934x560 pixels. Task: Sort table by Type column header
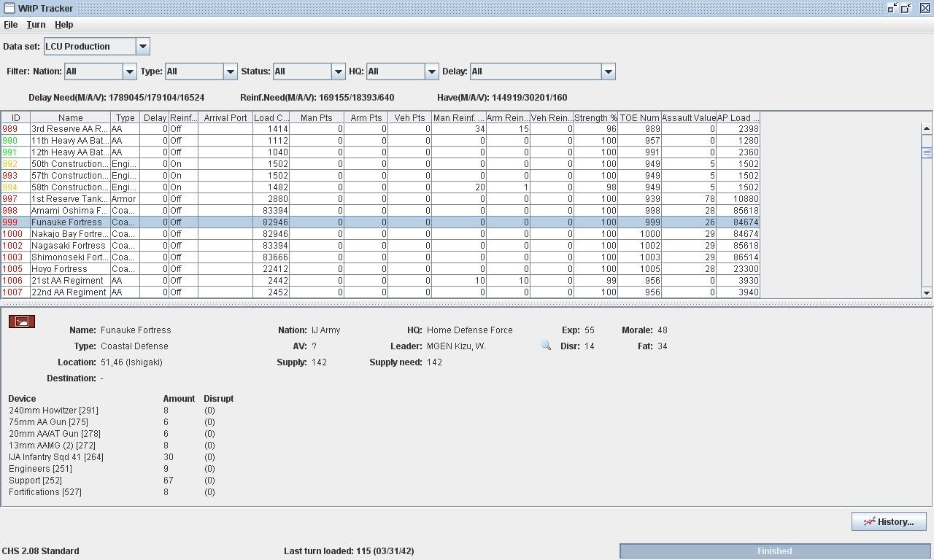coord(126,117)
